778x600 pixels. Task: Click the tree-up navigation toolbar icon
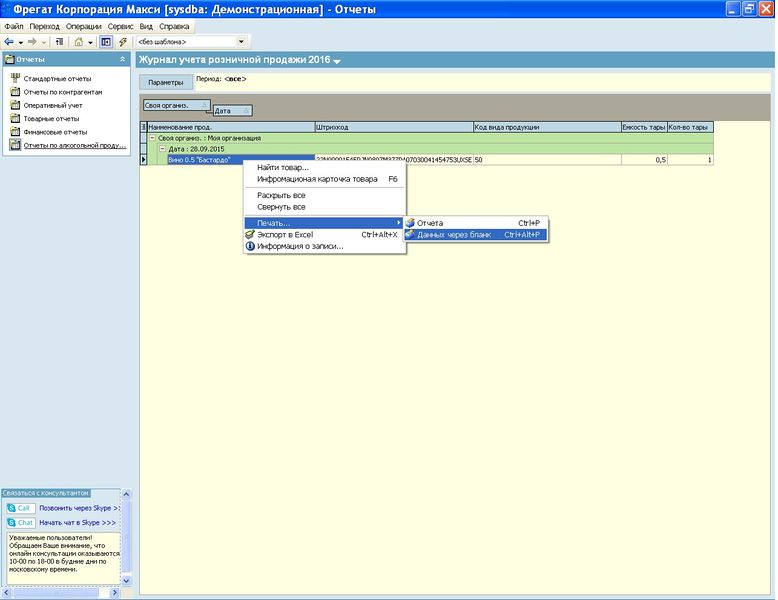tap(59, 42)
